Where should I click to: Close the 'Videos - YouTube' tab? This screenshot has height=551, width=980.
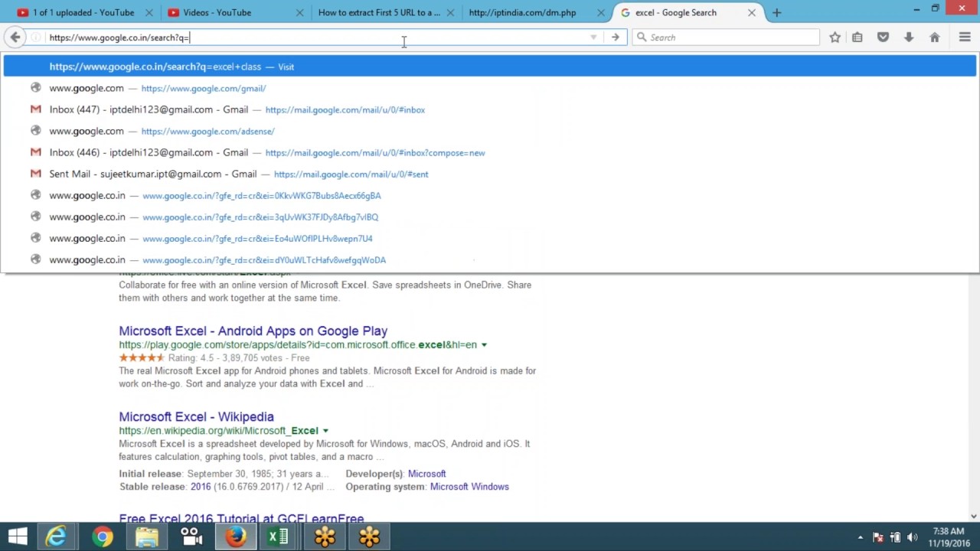click(x=299, y=12)
